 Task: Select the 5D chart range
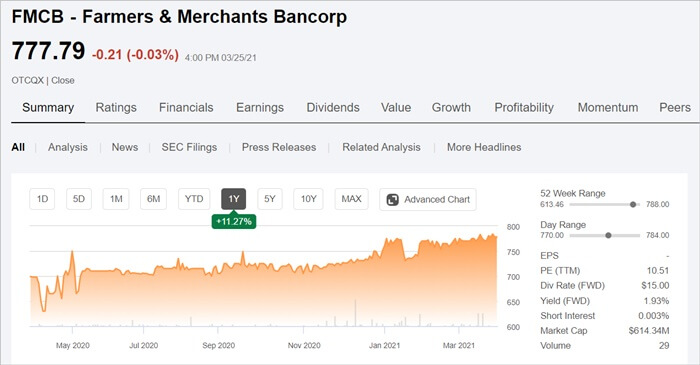coord(79,199)
